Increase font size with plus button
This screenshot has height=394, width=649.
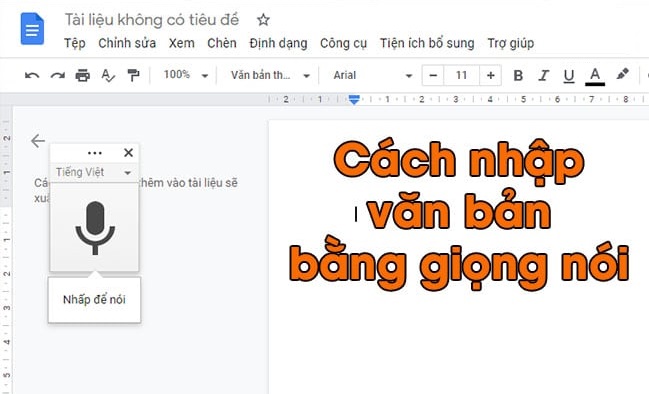click(490, 75)
